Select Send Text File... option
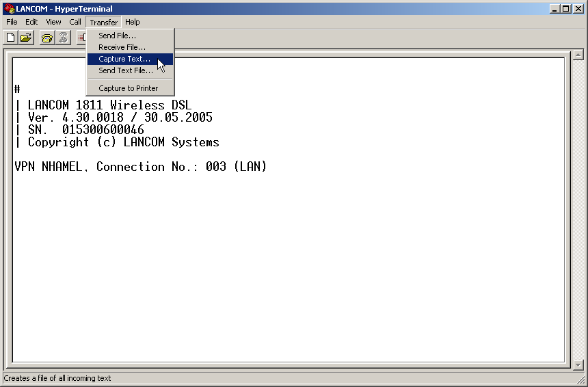Image resolution: width=588 pixels, height=387 pixels. click(126, 70)
